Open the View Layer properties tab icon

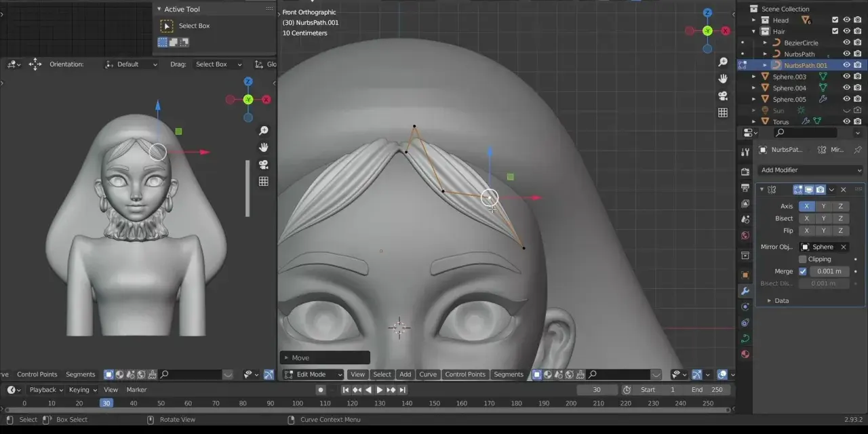(x=745, y=203)
